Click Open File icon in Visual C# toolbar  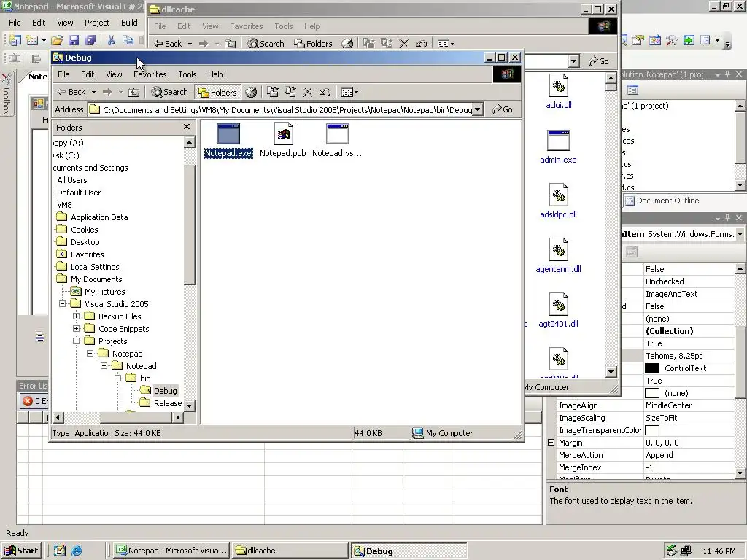pos(57,41)
